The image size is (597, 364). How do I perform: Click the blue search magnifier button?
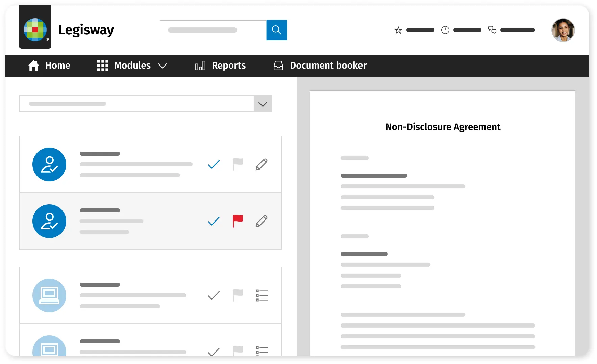point(276,30)
